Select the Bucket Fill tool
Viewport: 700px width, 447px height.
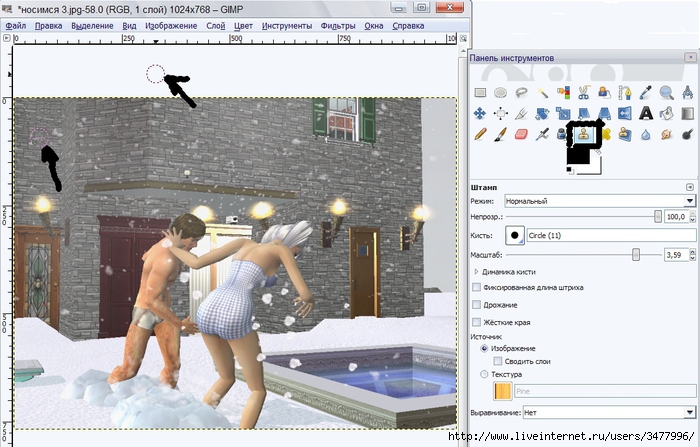tap(667, 113)
